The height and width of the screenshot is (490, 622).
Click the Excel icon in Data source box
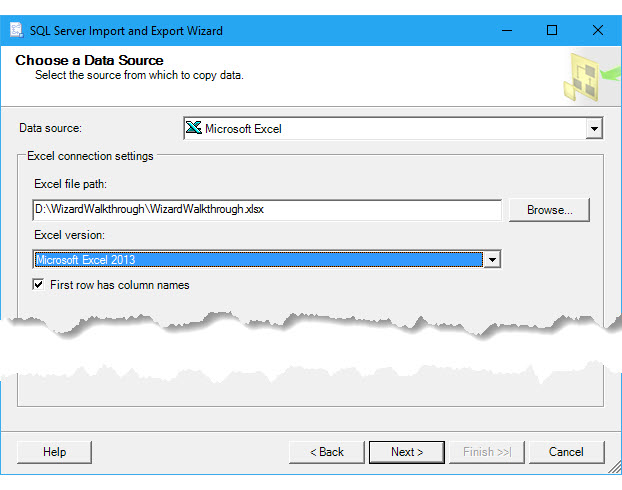[x=194, y=128]
